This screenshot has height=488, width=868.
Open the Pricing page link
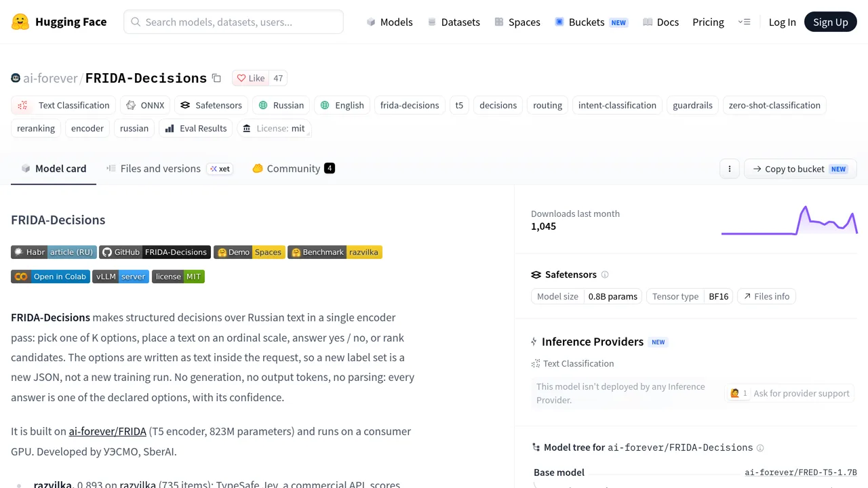(x=708, y=22)
